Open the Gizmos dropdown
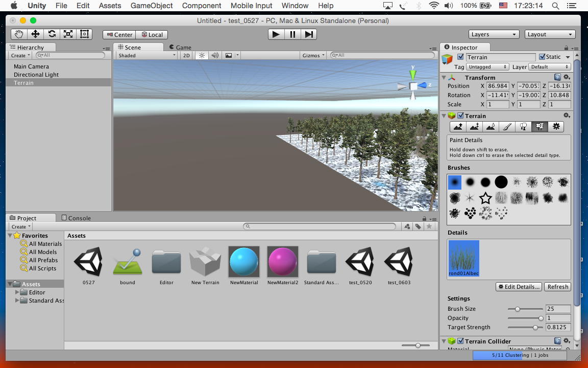Image resolution: width=588 pixels, height=368 pixels. click(313, 55)
